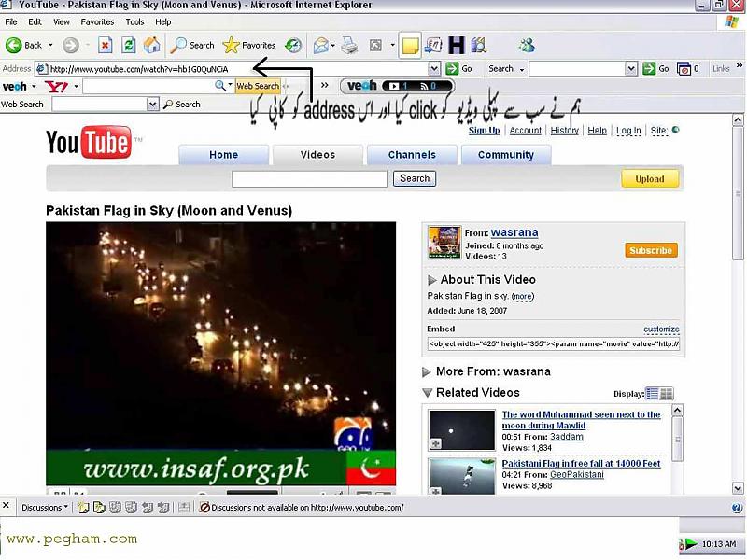Select the embed code text field
The image size is (747, 560).
pos(554,343)
